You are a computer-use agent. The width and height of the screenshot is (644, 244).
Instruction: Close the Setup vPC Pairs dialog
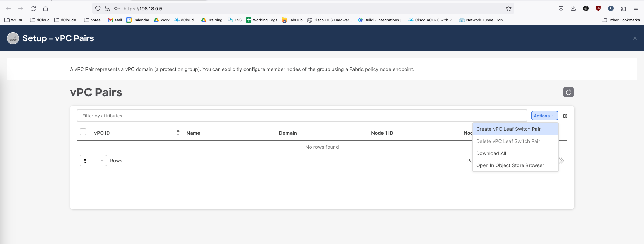coord(635,38)
